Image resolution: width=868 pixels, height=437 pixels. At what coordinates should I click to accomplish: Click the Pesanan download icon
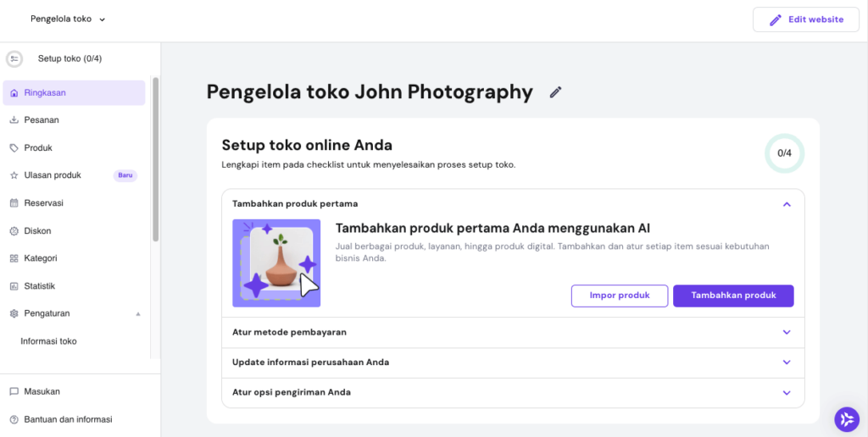[14, 120]
